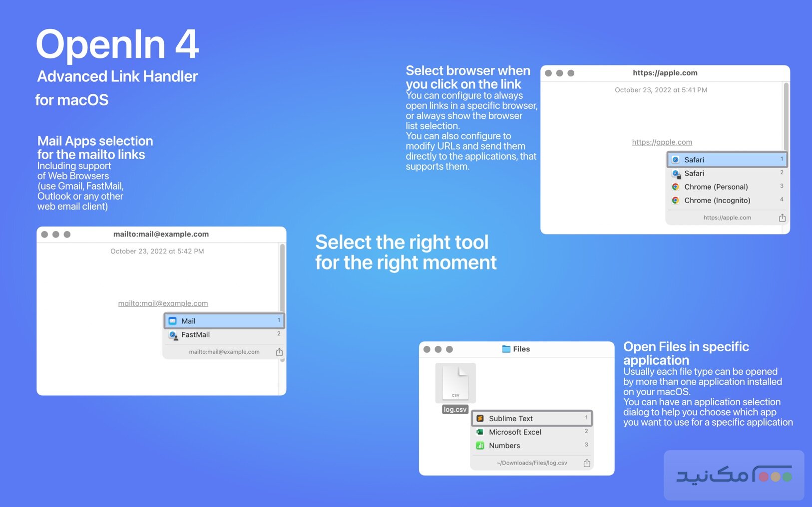This screenshot has width=812, height=507.
Task: Click the mailto:mail@example.com link
Action: point(162,303)
